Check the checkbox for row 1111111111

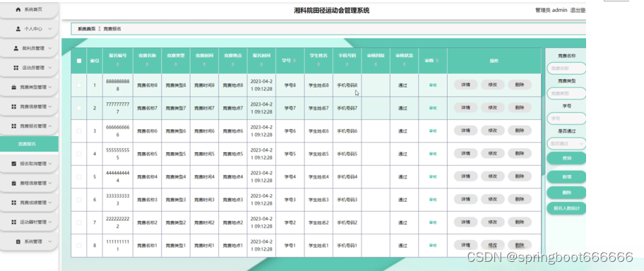point(79,246)
